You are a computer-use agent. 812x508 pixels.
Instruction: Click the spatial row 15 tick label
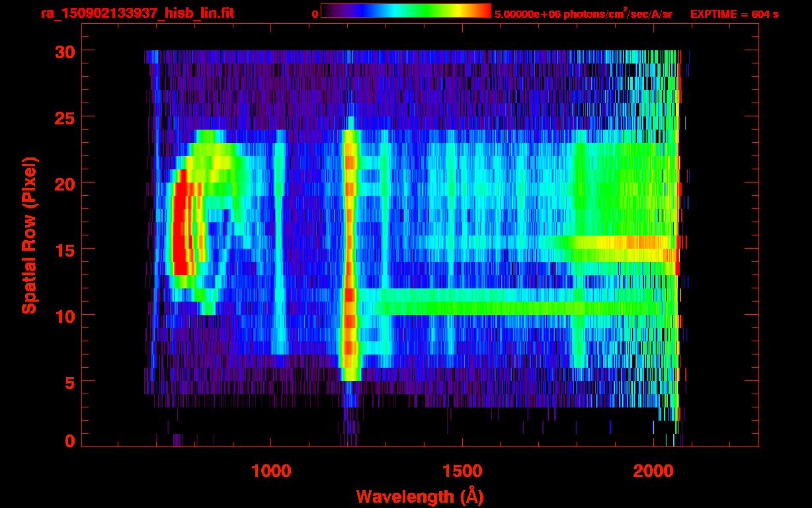[x=65, y=249]
